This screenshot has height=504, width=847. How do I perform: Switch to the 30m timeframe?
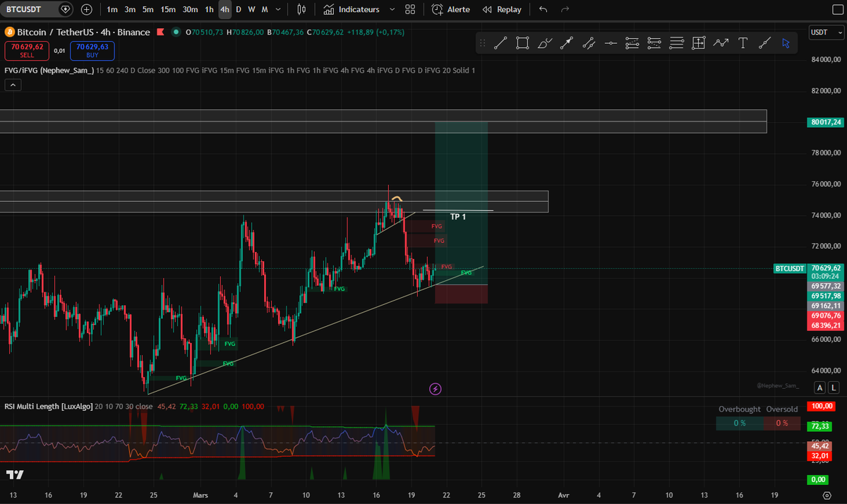tap(190, 9)
